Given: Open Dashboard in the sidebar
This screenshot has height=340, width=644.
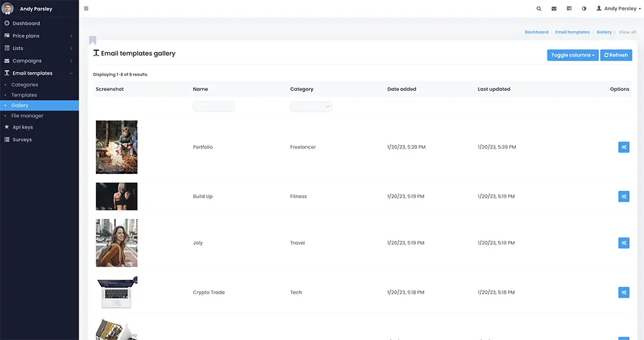Looking at the screenshot, I should point(39,23).
